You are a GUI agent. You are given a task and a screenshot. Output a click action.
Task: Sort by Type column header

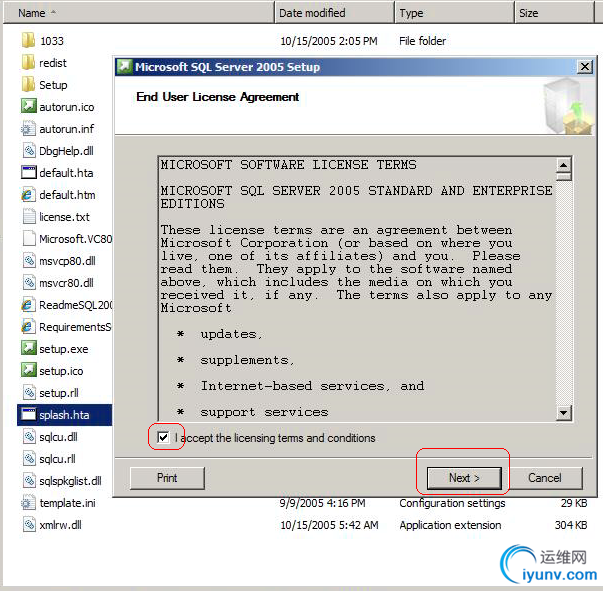point(455,13)
